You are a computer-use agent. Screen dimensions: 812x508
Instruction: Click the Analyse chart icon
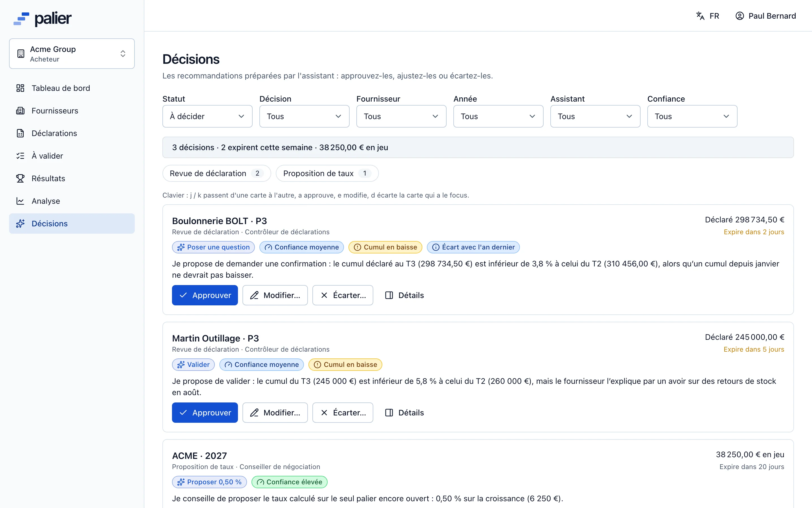[x=20, y=201]
